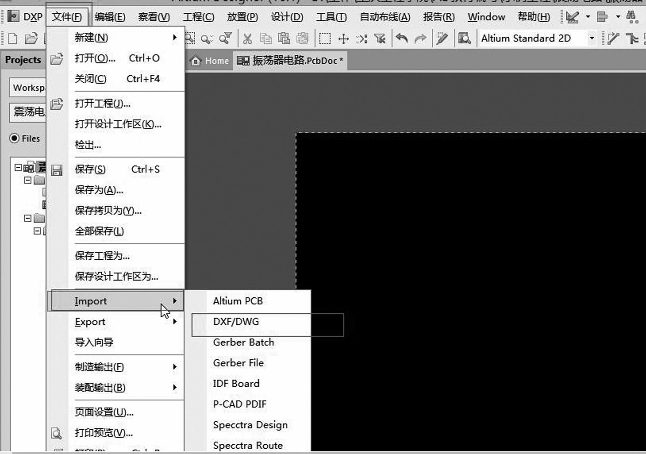Expand the 装配输出(B) submenu
This screenshot has width=646, height=454.
point(115,387)
